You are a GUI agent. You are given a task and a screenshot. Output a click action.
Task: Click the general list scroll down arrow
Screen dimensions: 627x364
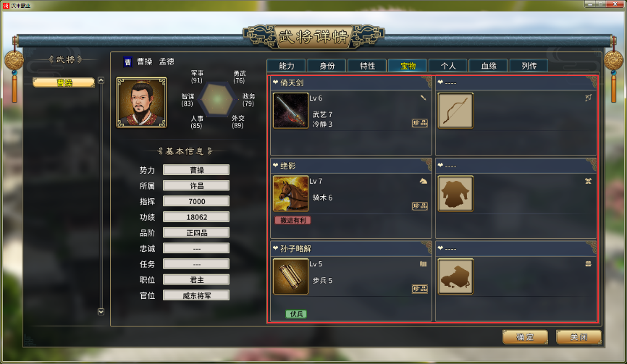pos(101,312)
